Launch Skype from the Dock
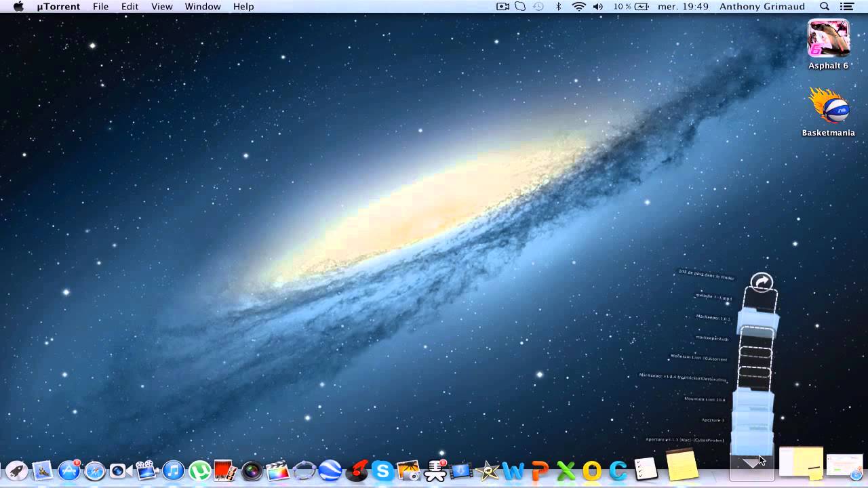868x488 pixels. [x=382, y=470]
